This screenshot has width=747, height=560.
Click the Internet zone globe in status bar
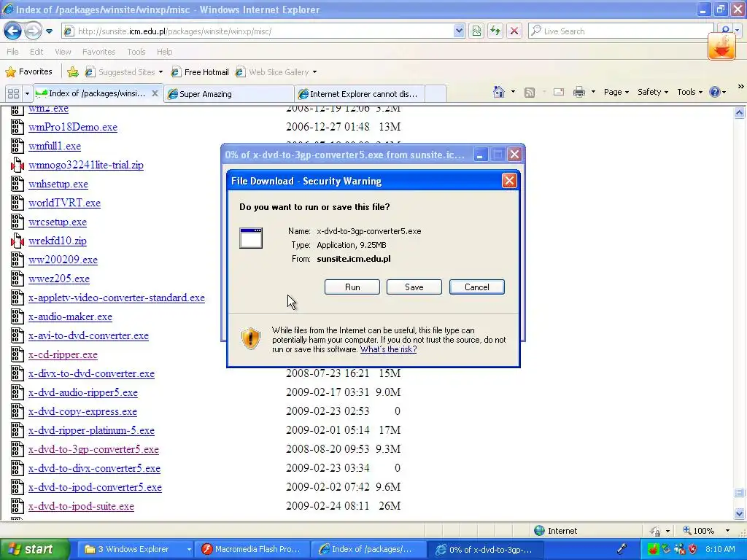click(539, 531)
